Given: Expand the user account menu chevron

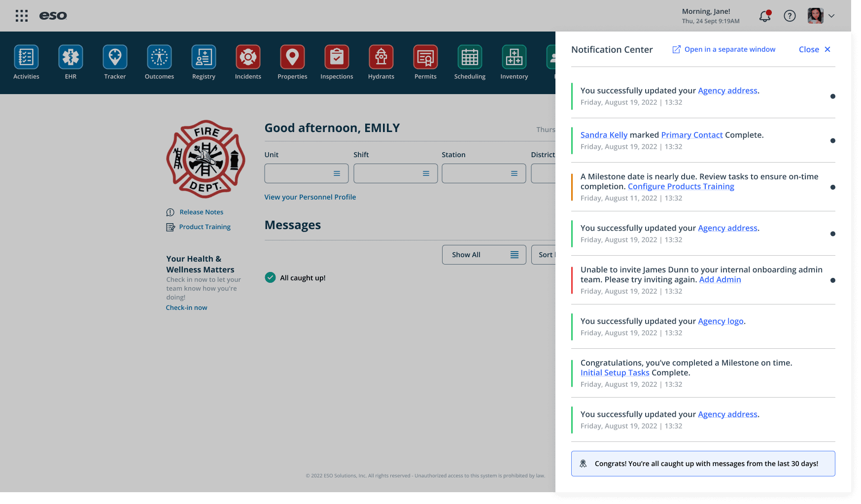Looking at the screenshot, I should (x=831, y=16).
